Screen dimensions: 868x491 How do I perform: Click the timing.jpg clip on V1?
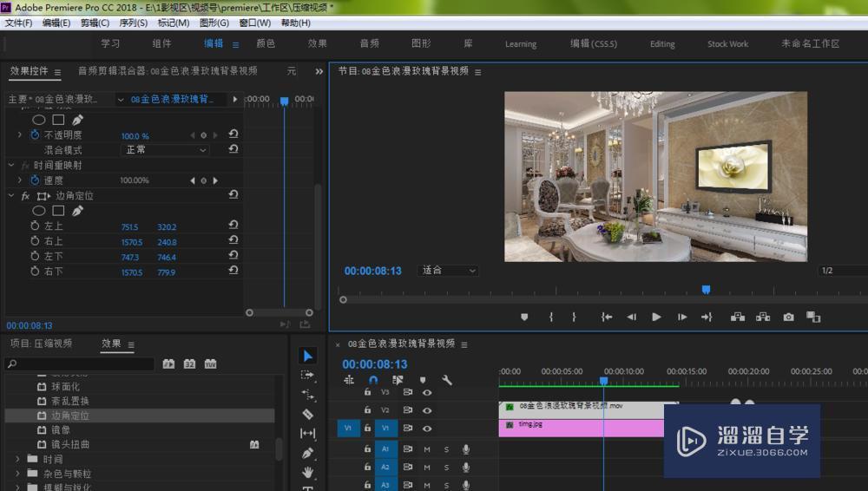[582, 428]
